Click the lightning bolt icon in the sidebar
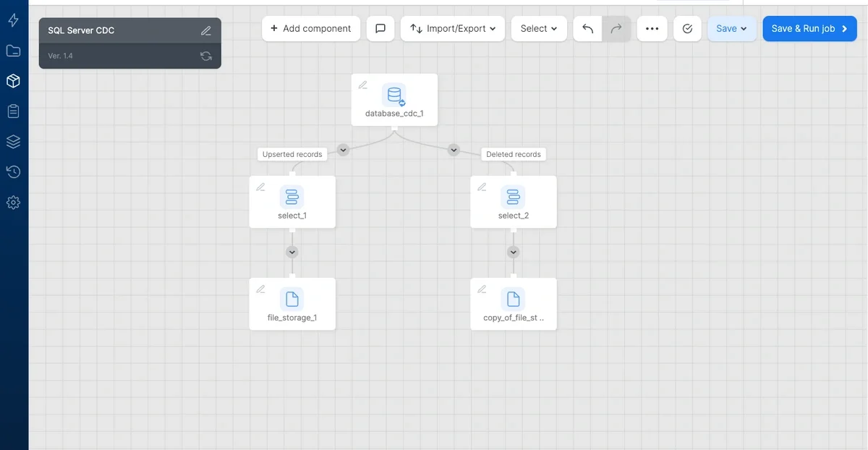This screenshot has width=868, height=450. coord(13,20)
